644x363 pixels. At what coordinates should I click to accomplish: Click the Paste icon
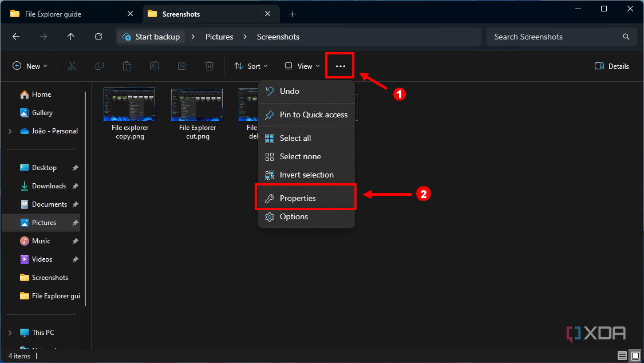point(127,66)
